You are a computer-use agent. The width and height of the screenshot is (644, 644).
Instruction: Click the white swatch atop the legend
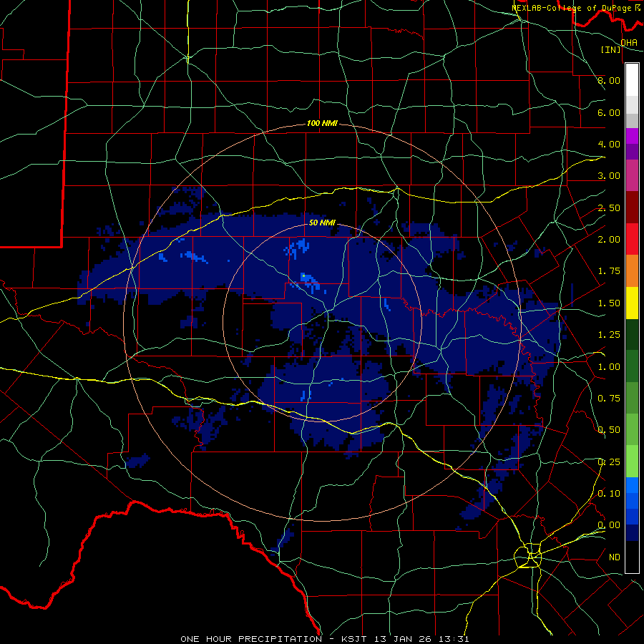pyautogui.click(x=632, y=79)
